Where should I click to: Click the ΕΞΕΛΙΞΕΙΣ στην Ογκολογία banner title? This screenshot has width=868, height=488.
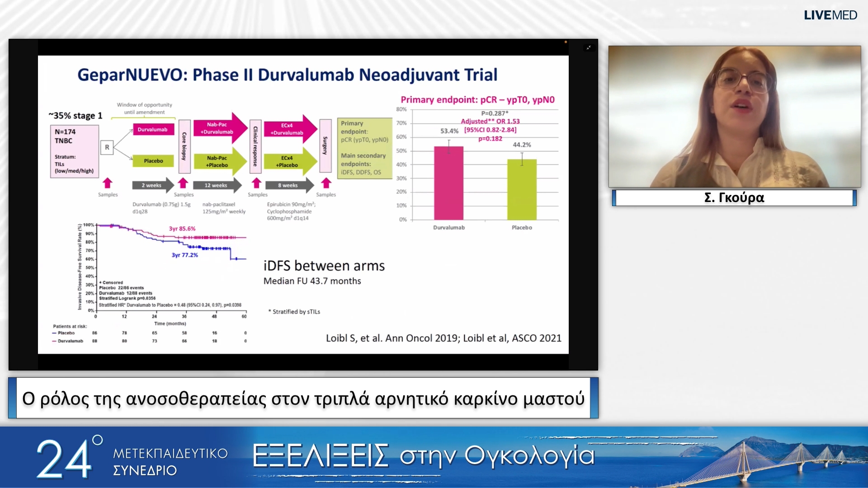[x=423, y=455]
